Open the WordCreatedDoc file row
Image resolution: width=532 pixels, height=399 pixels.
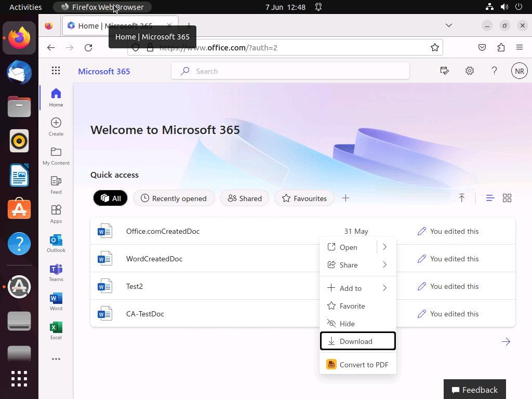point(154,259)
